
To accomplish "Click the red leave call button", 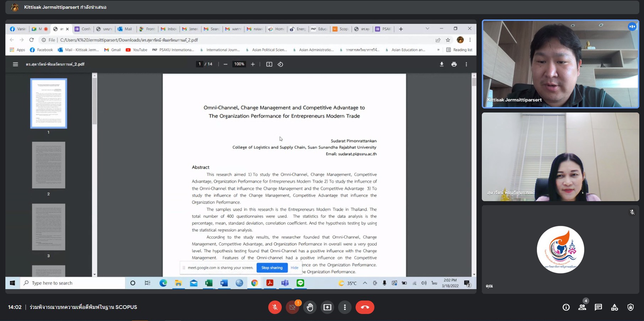I will 365,307.
